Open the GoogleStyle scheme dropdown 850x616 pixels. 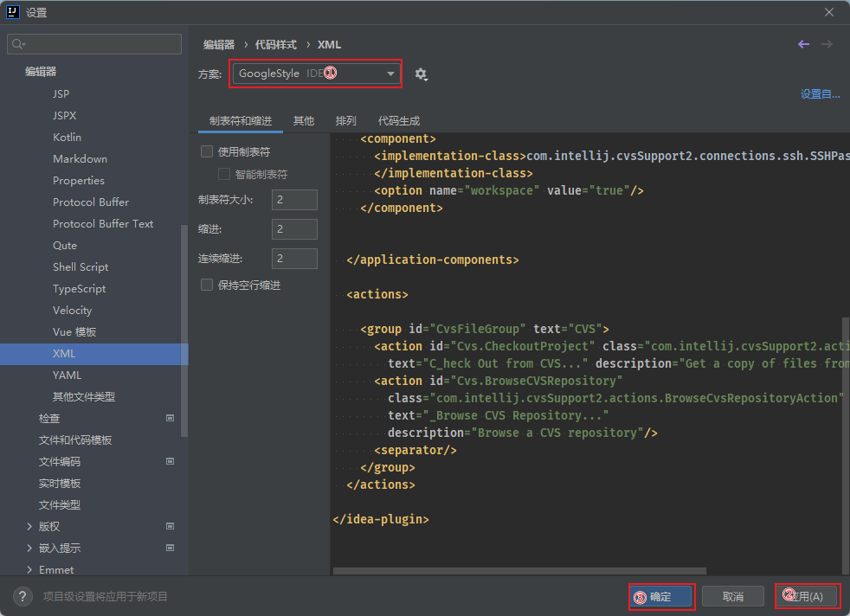[x=316, y=74]
